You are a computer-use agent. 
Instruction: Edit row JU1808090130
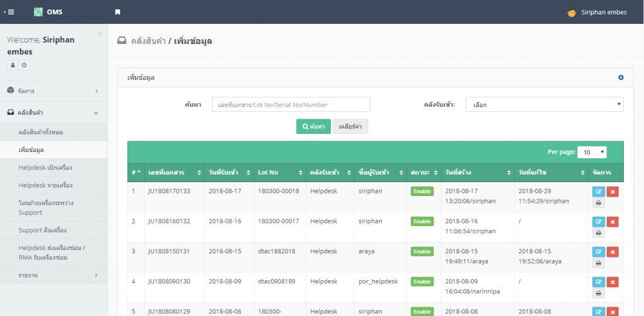coord(599,282)
